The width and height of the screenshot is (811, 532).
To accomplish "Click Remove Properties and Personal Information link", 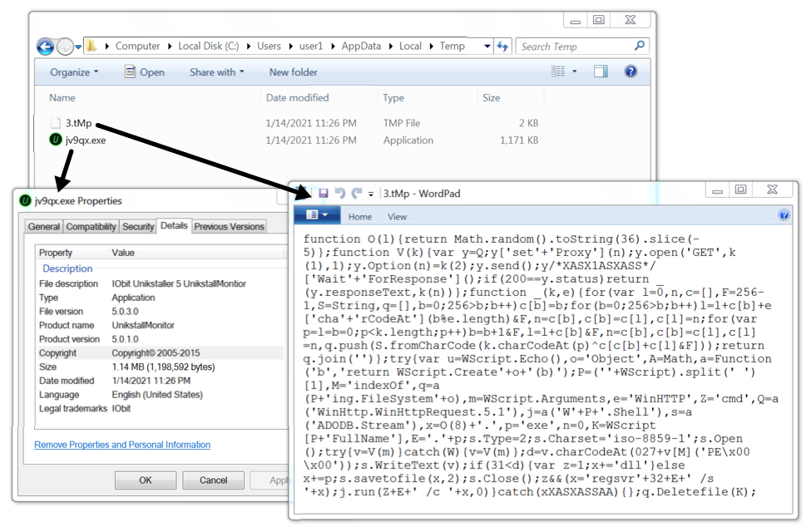I will [122, 445].
